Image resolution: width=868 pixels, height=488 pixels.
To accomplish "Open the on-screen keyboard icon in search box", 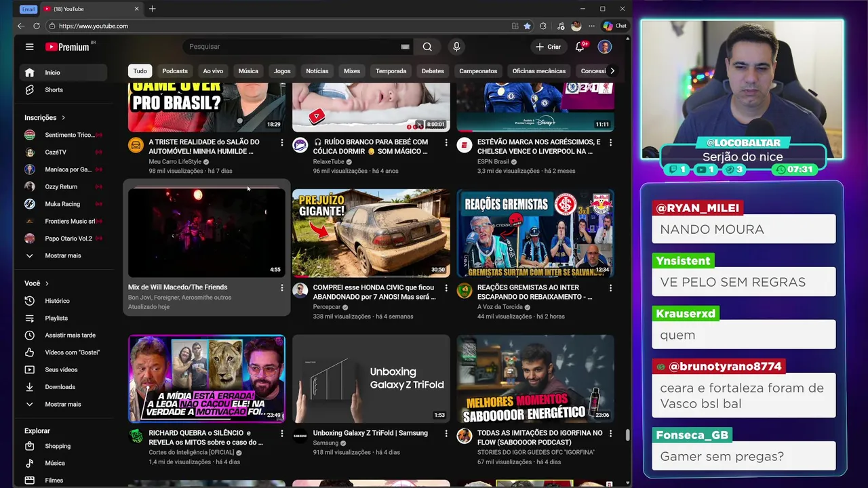I will (x=405, y=47).
